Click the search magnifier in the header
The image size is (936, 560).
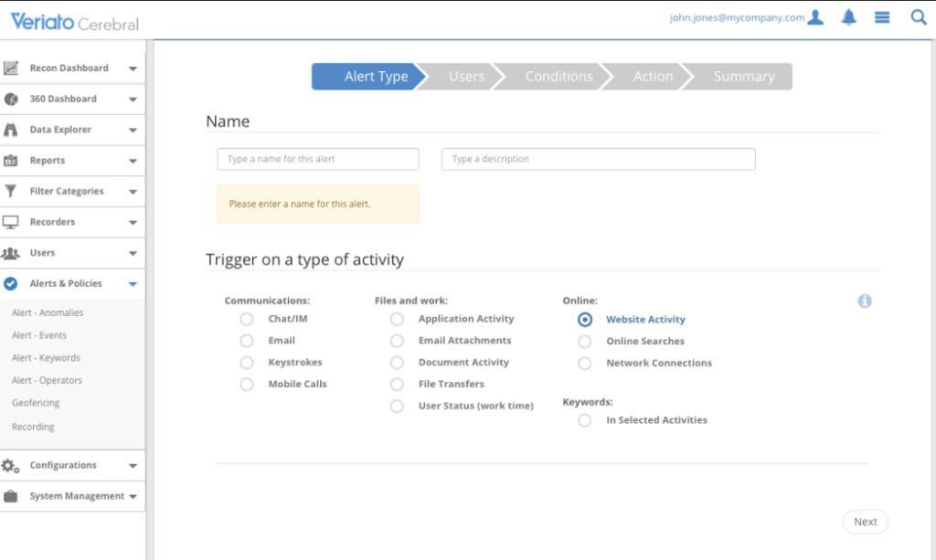point(919,16)
